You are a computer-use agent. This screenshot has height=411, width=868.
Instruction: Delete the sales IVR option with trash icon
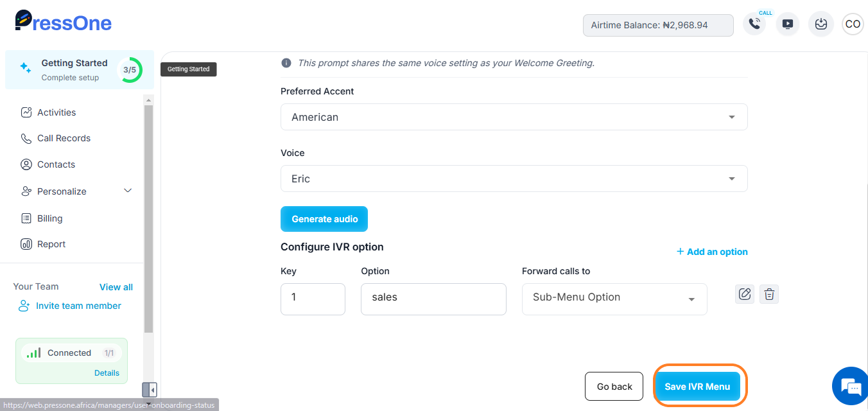pos(769,294)
